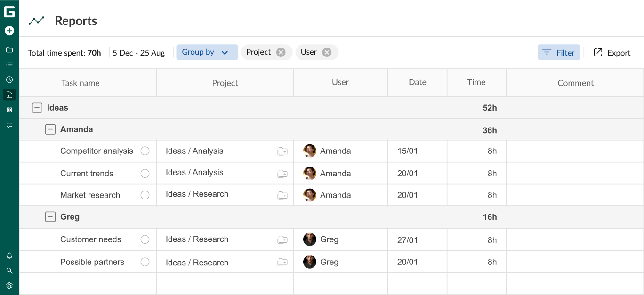Viewport: 644px width, 295px height.
Task: Open the projects folder icon in sidebar
Action: coord(9,50)
